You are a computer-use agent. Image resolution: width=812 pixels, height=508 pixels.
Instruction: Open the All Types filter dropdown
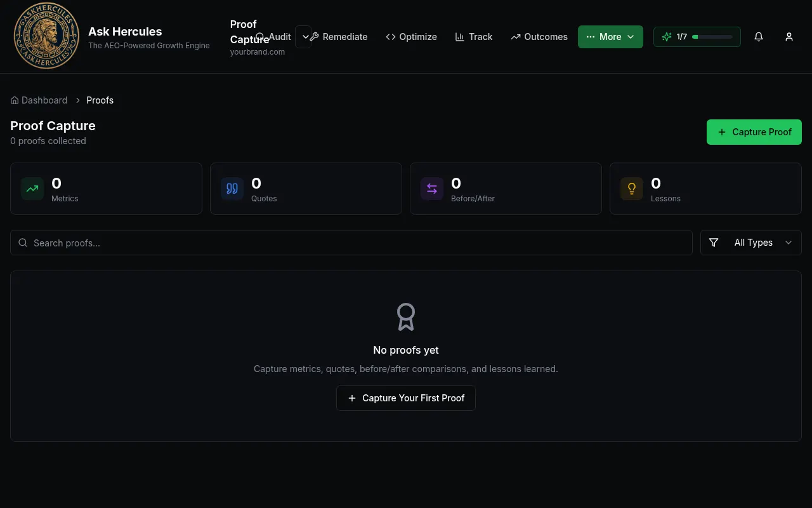(751, 243)
